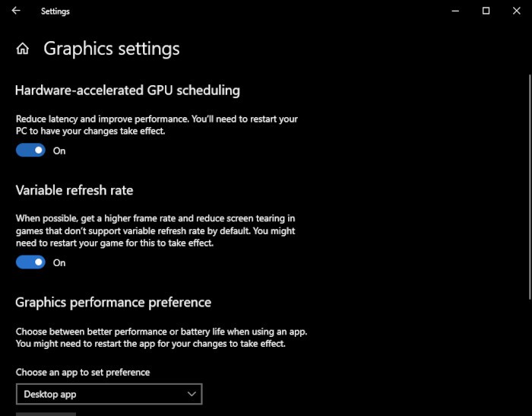Disable the Variable refresh rate toggle

[x=31, y=262]
